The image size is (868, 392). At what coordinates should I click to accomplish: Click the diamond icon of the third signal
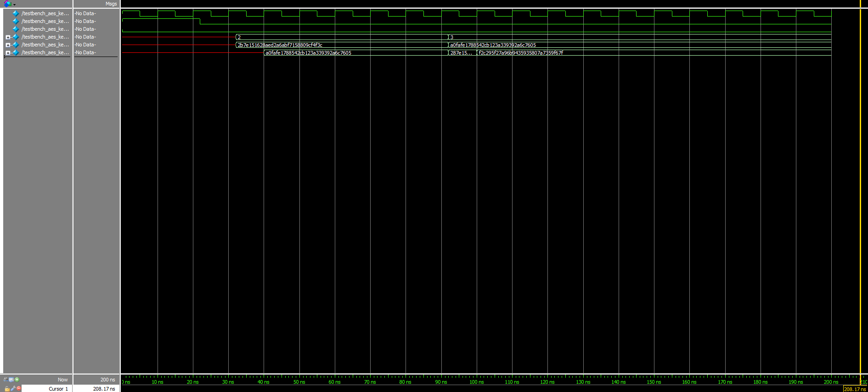(x=16, y=29)
